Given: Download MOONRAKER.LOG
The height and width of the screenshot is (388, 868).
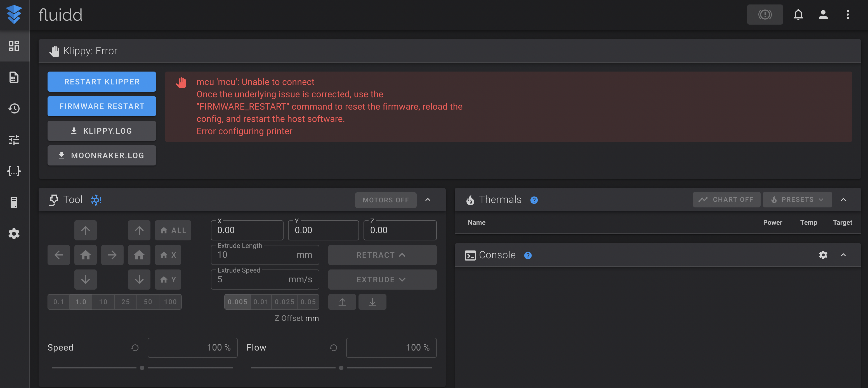Looking at the screenshot, I should tap(102, 155).
